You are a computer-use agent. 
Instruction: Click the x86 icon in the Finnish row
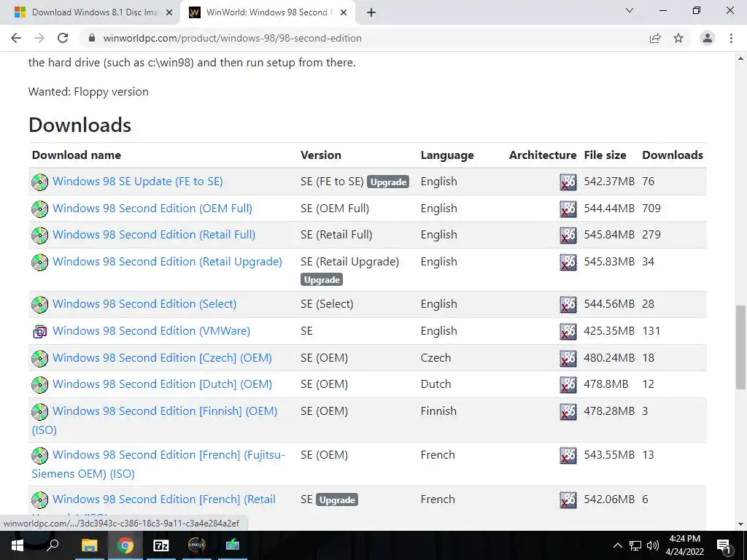coord(568,411)
